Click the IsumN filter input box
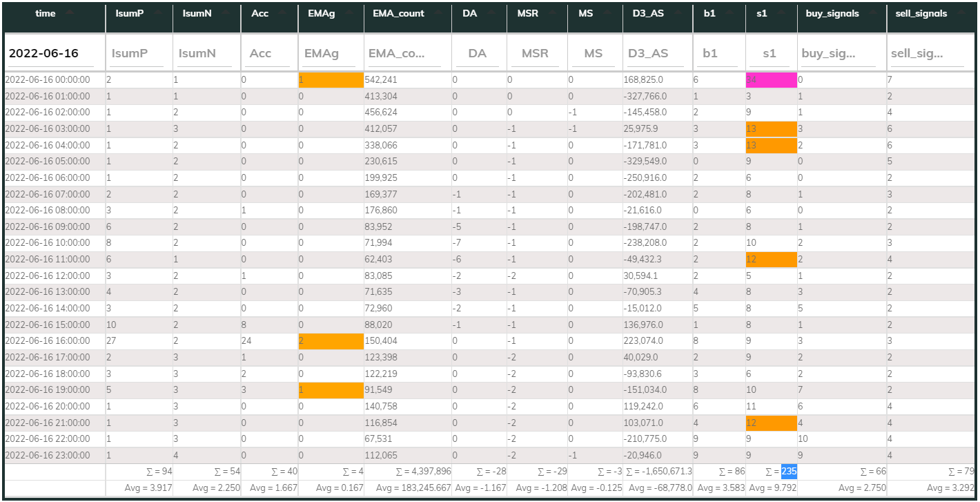Screen dimensions: 980x502 pos(206,53)
